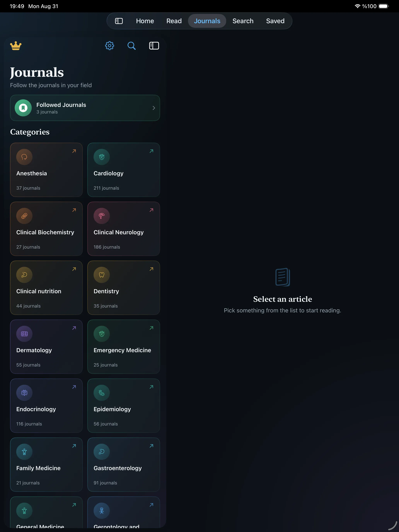Viewport: 399px width, 532px height.
Task: Select the Journals tab
Action: (207, 21)
